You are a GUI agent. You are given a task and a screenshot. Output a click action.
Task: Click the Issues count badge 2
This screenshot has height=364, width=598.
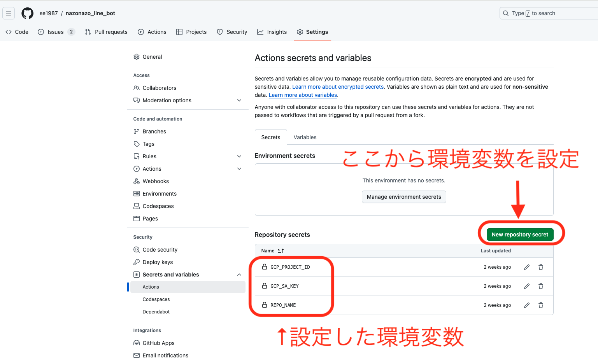71,32
